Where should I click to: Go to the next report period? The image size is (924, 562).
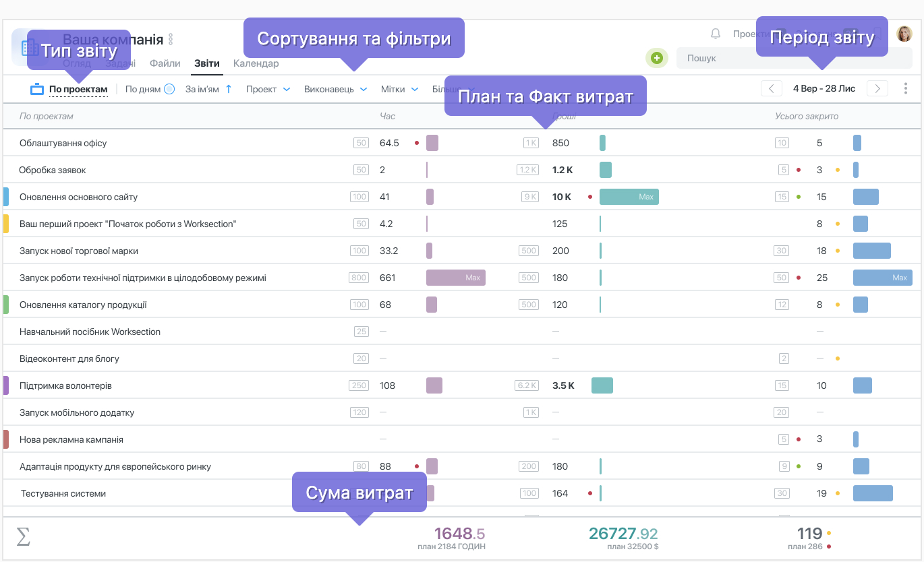[x=877, y=88]
